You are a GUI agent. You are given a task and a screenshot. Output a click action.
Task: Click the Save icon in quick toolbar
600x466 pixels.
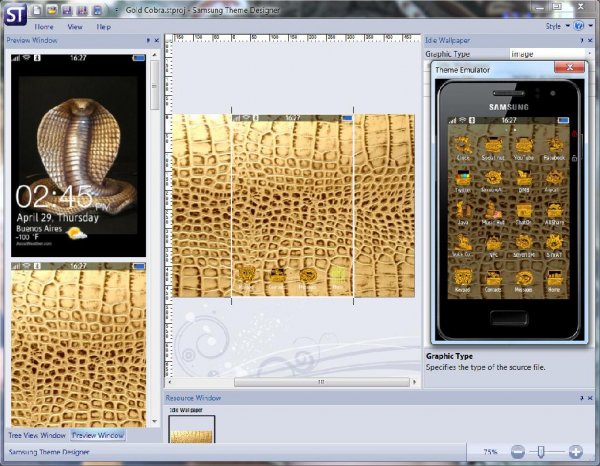[x=66, y=9]
